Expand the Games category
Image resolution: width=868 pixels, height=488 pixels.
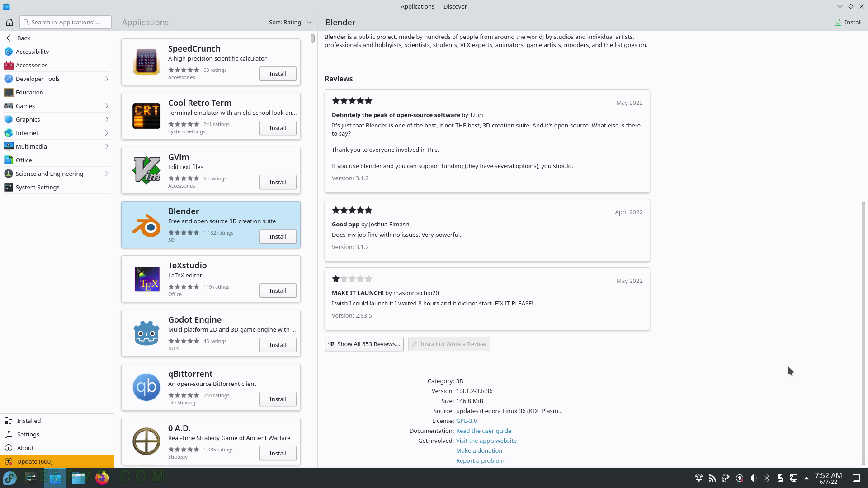tap(107, 106)
